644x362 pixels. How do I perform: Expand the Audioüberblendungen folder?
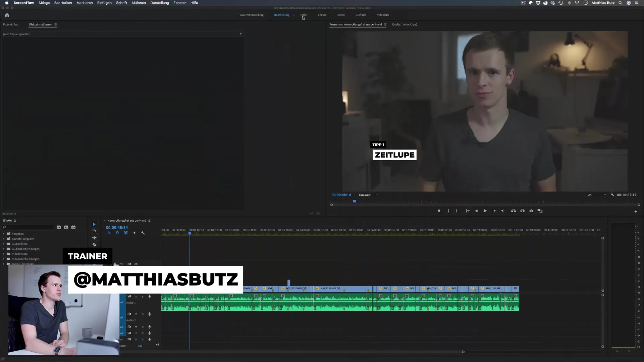4,249
